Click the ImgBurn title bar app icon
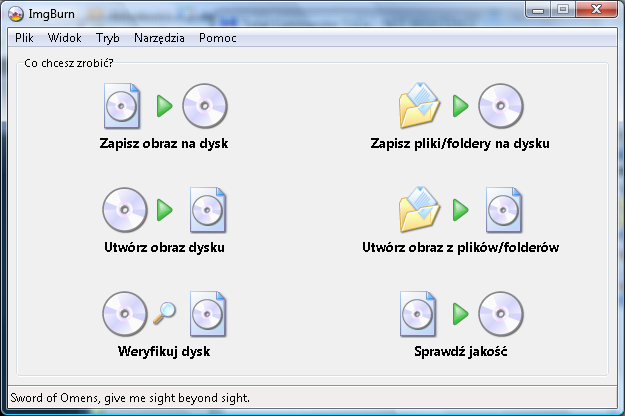This screenshot has height=416, width=625. click(x=16, y=14)
